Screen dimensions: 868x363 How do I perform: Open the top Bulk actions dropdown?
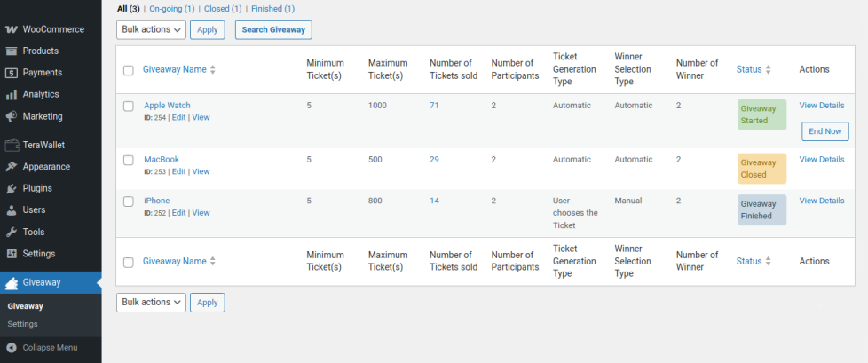tap(151, 30)
